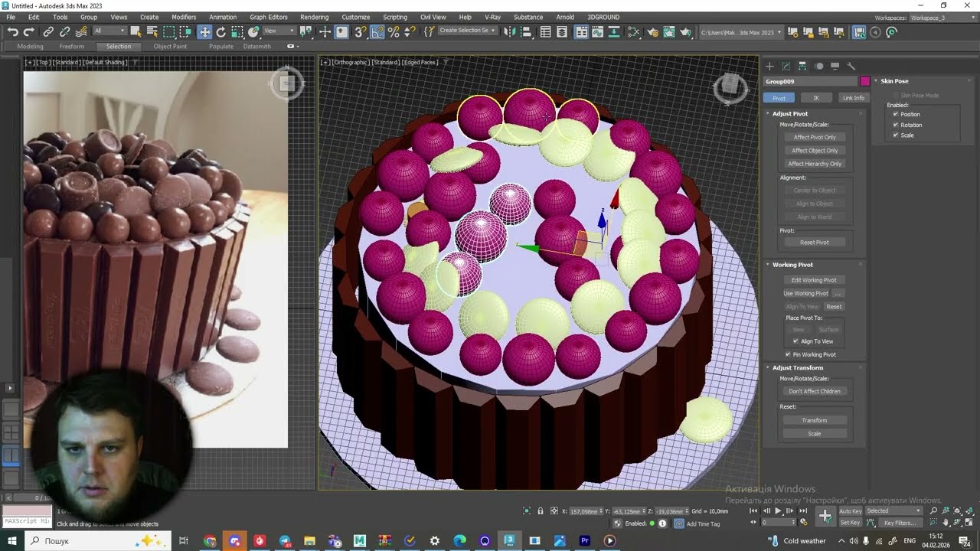Open the reference coordinate View dropdown

point(279,31)
